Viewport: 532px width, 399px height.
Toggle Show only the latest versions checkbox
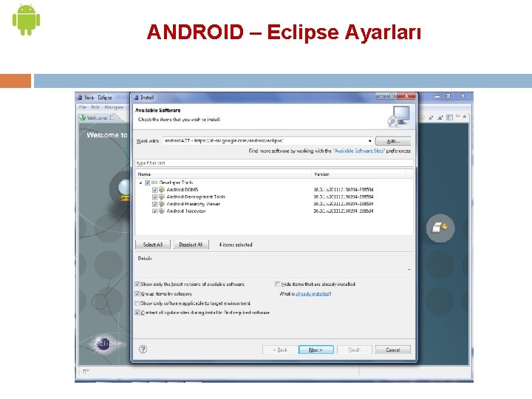click(137, 284)
